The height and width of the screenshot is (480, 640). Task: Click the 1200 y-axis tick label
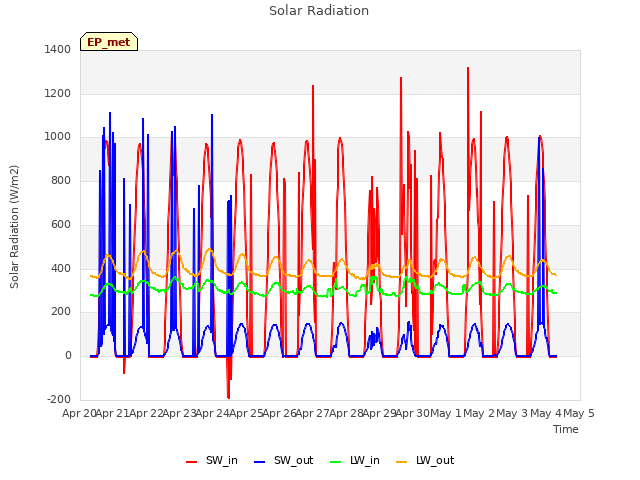[x=58, y=93]
